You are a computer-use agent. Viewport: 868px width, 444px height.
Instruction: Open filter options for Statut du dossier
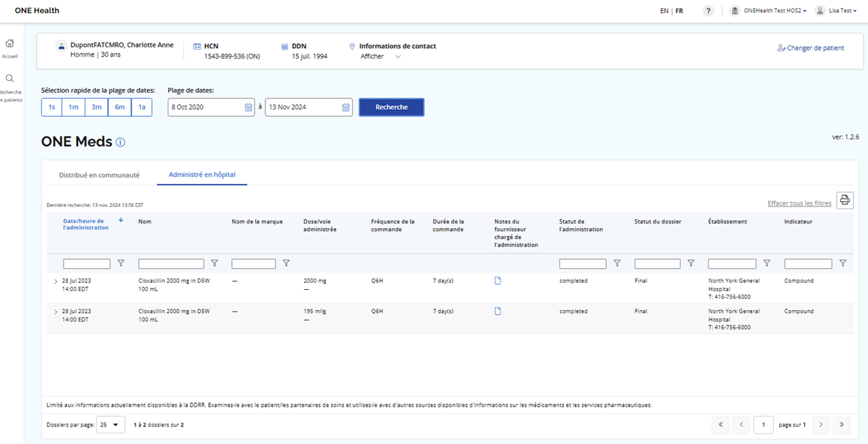pos(691,263)
